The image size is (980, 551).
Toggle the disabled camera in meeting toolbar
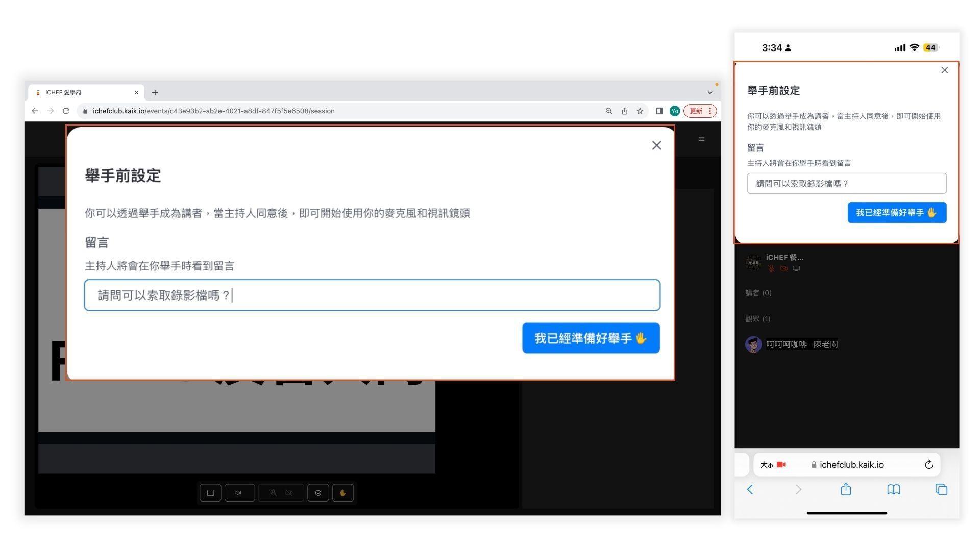289,493
